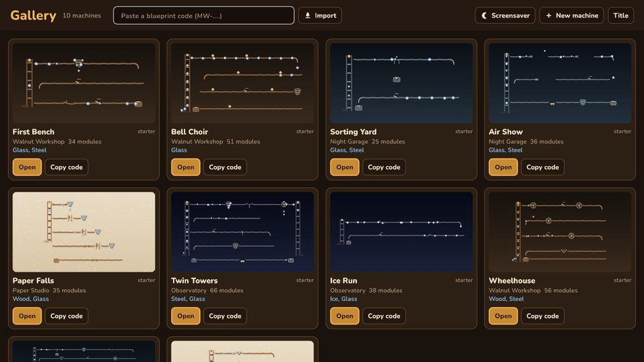This screenshot has height=362, width=644.
Task: Click 'Observatory 38 modules' text
Action: pos(366,290)
